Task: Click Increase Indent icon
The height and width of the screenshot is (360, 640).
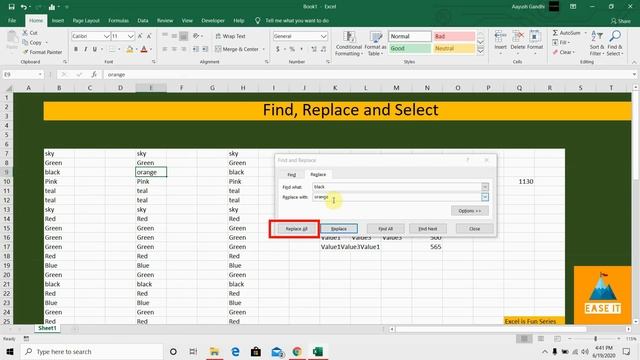Action: tap(205, 49)
